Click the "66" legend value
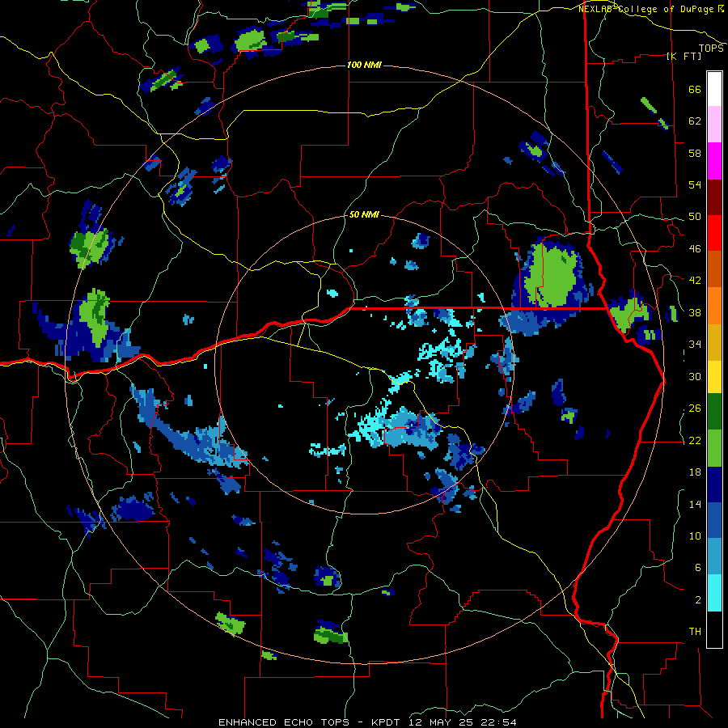Screen dimensions: 728x728 point(695,89)
